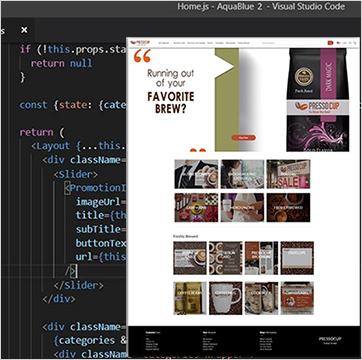Image resolution: width=362 pixels, height=360 pixels.
Task: Open the gold coffee bags product thumbnail
Action: tap(190, 298)
